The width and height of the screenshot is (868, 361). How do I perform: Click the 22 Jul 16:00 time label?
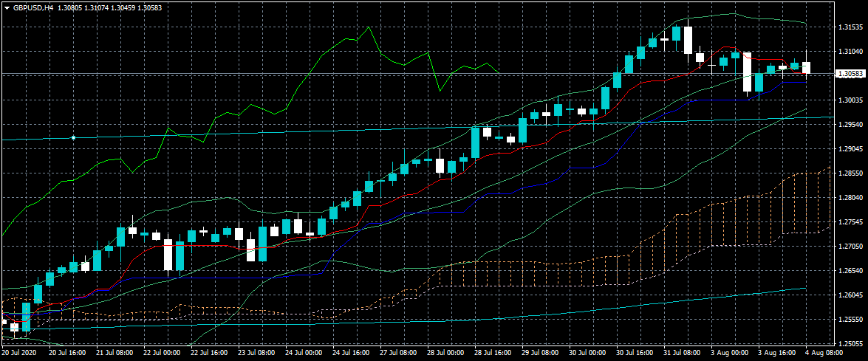pyautogui.click(x=209, y=351)
